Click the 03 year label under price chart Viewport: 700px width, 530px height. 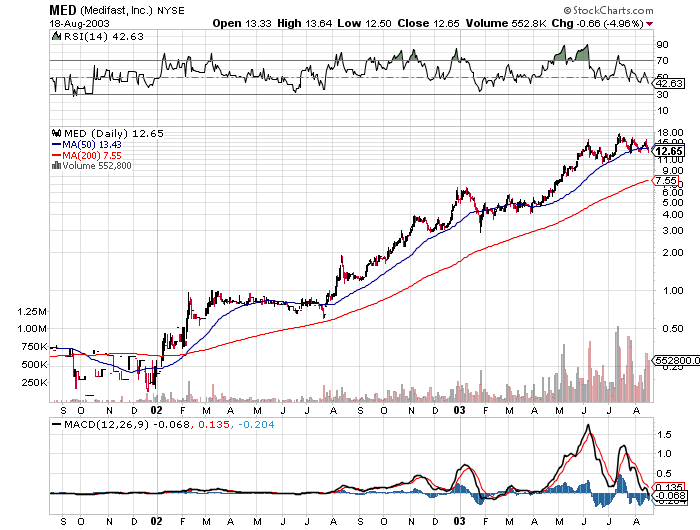tap(460, 410)
